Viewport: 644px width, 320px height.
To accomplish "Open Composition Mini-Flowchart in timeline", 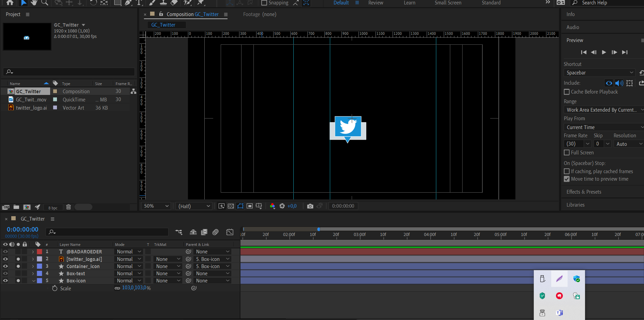I will 179,232.
